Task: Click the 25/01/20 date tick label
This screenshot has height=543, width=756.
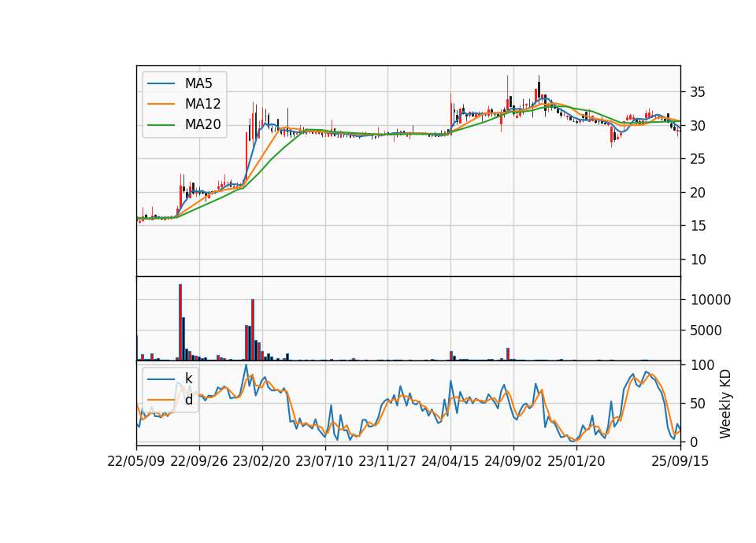Action: pyautogui.click(x=576, y=461)
